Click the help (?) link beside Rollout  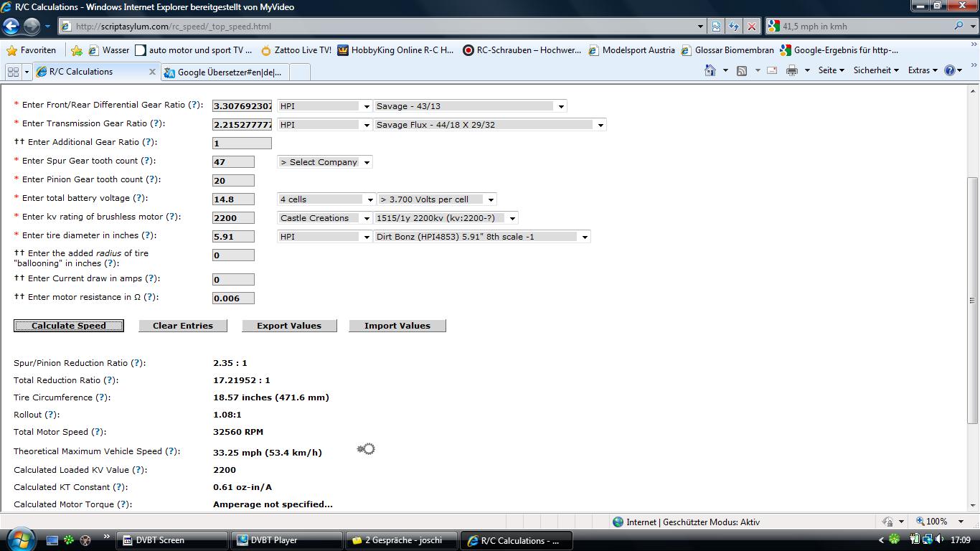coord(52,415)
